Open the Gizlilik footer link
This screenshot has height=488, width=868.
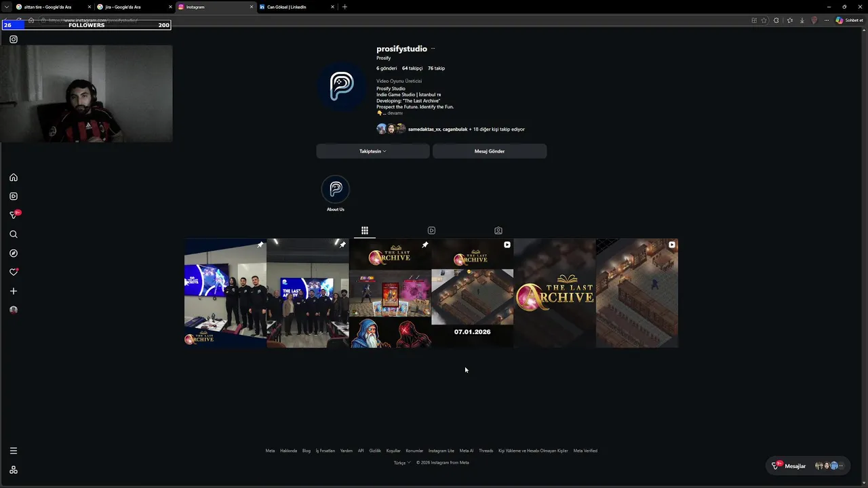(x=375, y=451)
